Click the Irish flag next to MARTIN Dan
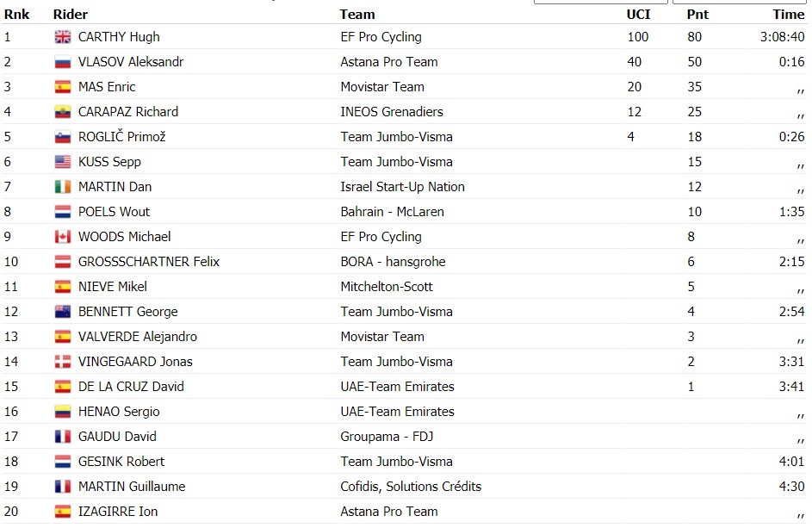This screenshot has height=528, width=812. coord(63,187)
